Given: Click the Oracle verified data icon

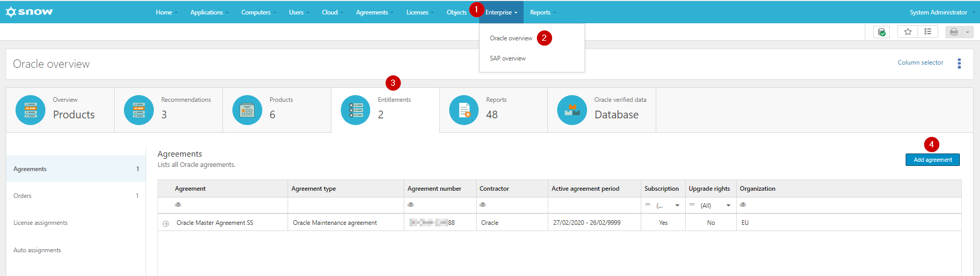Looking at the screenshot, I should pos(572,110).
